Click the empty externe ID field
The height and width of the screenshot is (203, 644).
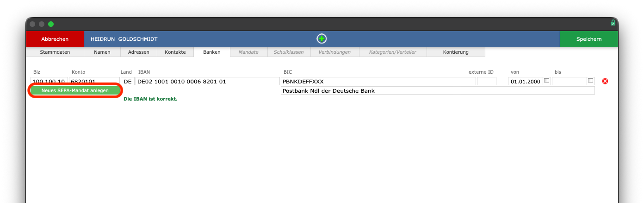click(x=486, y=82)
